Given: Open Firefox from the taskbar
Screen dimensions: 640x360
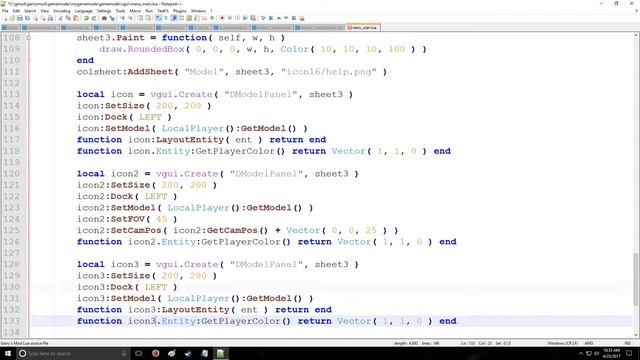Looking at the screenshot, I should tap(155, 353).
